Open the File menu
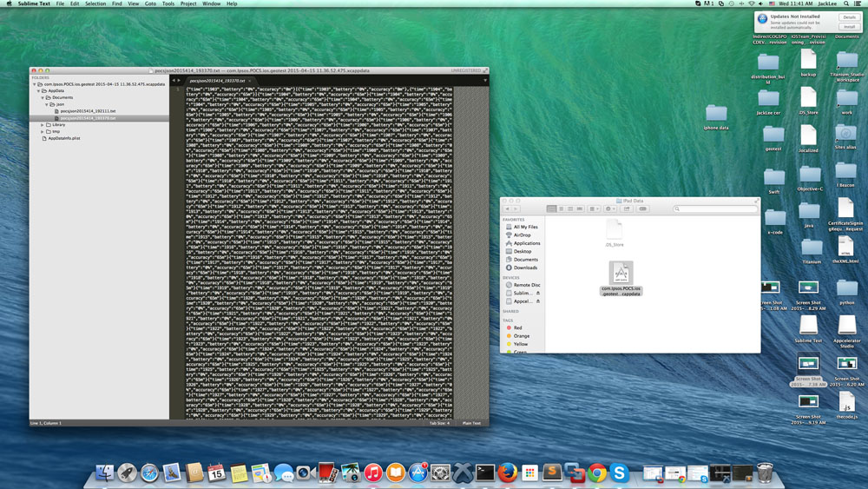This screenshot has height=489, width=868. 60,3
